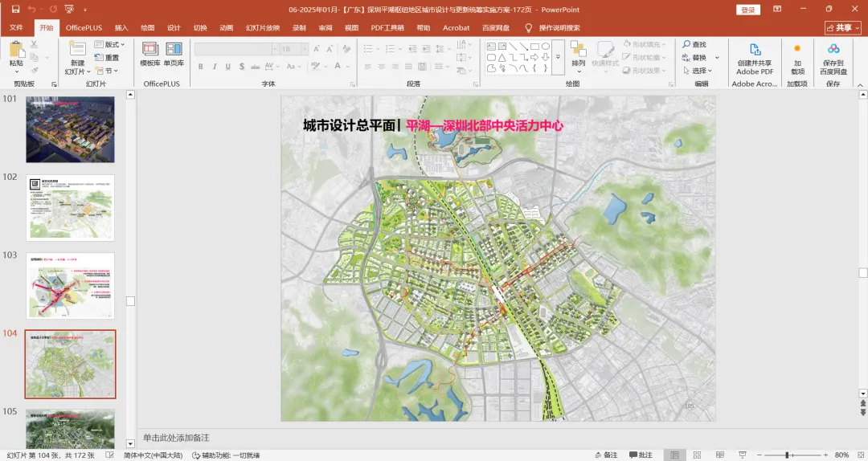Image resolution: width=868 pixels, height=461 pixels.
Task: Click the Cut scissors icon
Action: click(x=35, y=44)
